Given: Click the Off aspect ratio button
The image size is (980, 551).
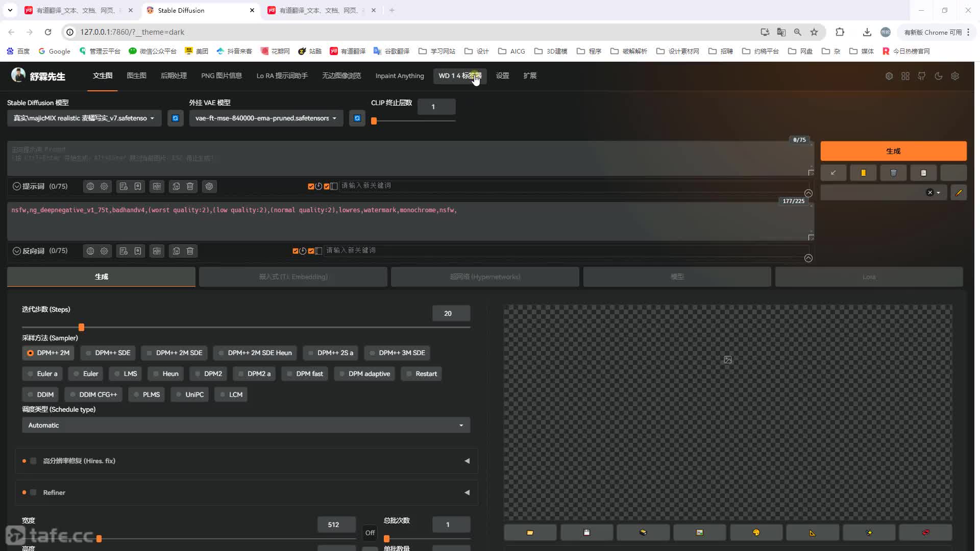Looking at the screenshot, I should tap(370, 533).
